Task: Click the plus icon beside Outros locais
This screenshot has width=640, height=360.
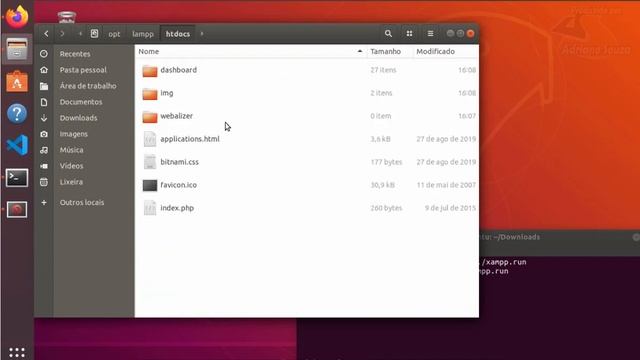Action: (44, 202)
